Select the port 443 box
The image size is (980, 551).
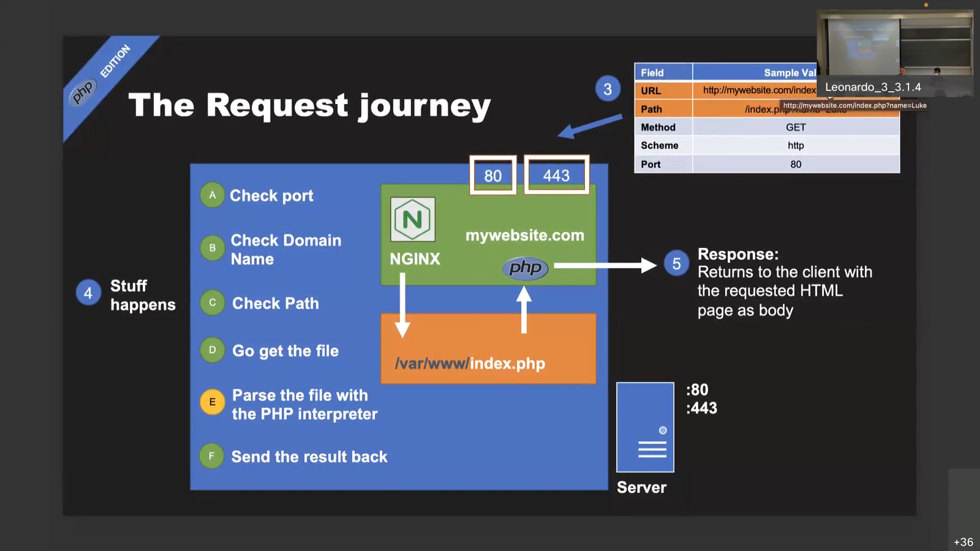coord(556,175)
